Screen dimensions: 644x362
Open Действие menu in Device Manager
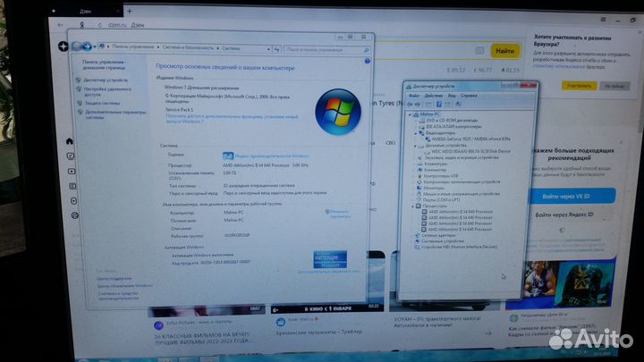pos(433,96)
